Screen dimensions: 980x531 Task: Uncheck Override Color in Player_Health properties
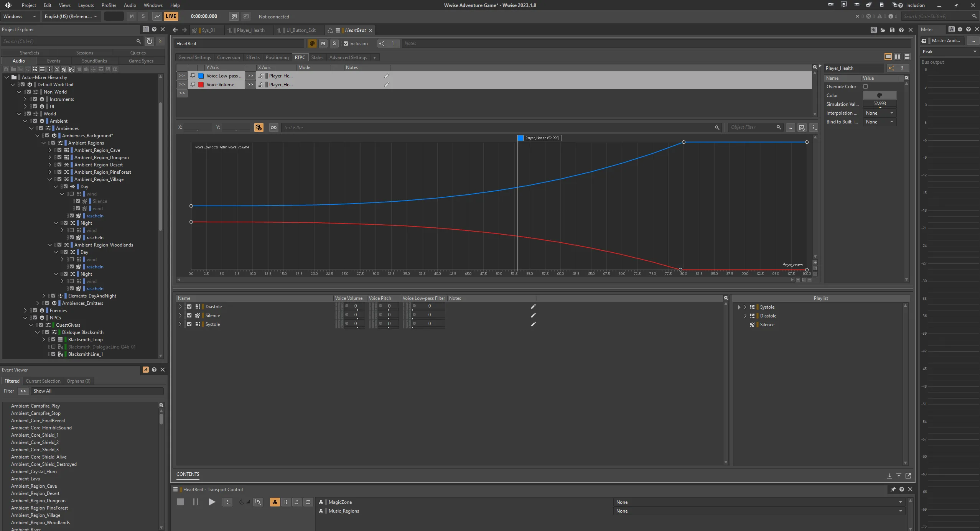pyautogui.click(x=866, y=86)
